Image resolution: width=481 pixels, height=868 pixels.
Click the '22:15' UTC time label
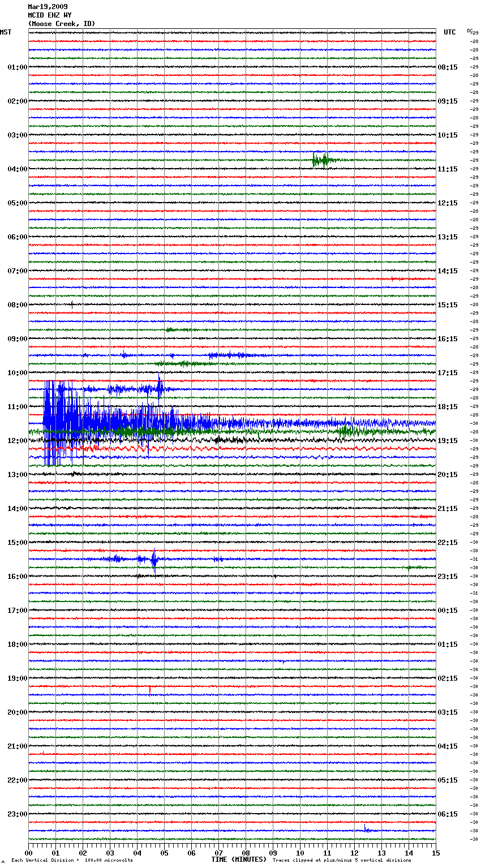pos(448,543)
